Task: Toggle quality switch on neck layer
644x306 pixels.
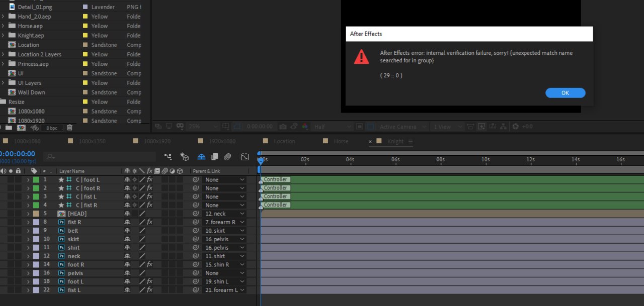Action: coord(142,256)
